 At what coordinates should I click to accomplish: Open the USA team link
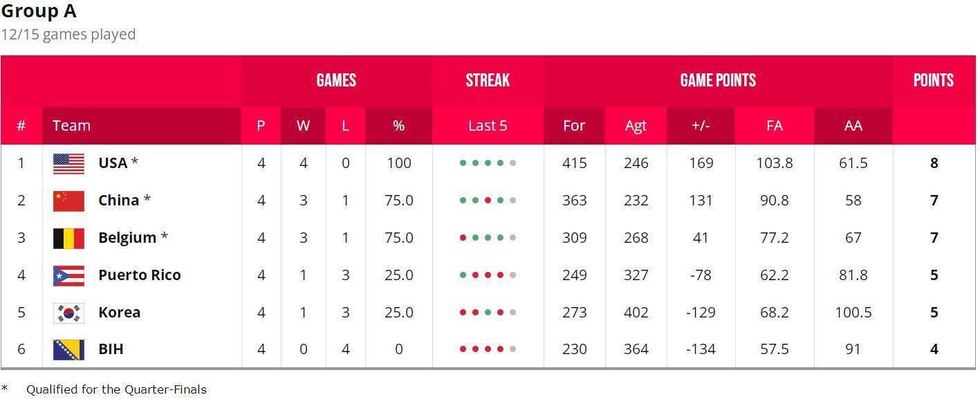point(113,163)
